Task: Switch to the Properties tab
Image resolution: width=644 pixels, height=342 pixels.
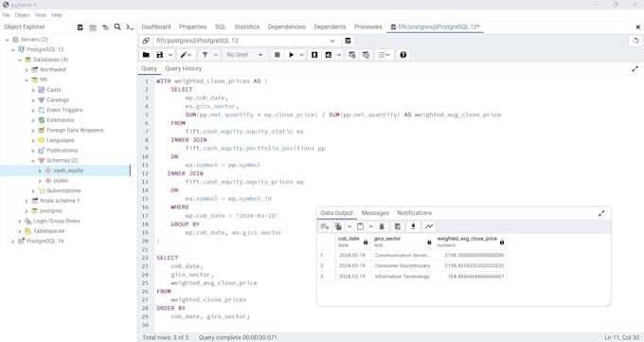Action: point(192,27)
